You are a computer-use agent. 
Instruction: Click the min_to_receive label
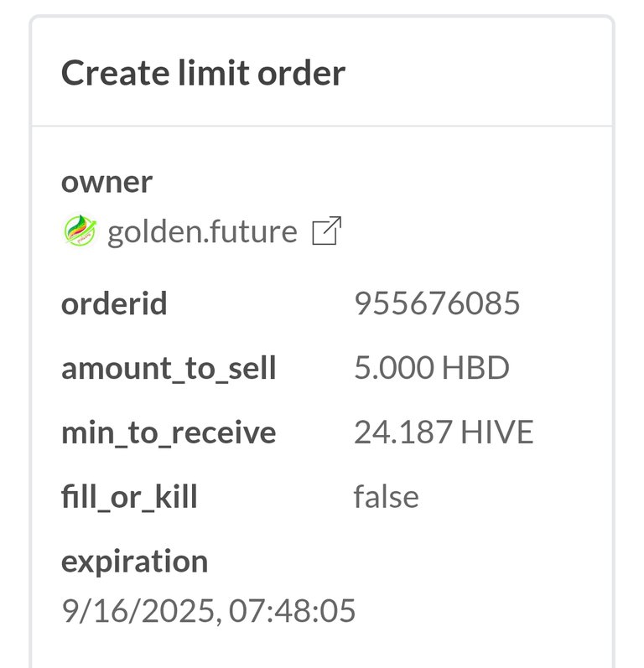pos(169,433)
